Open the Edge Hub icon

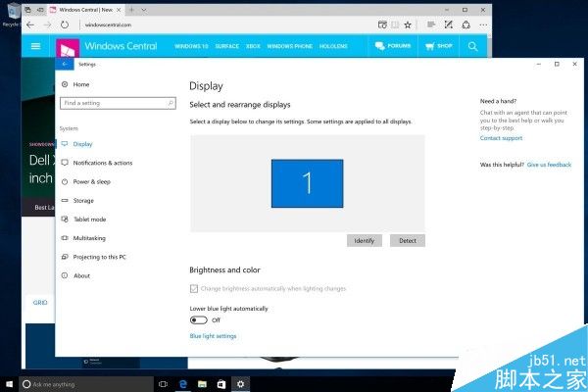point(431,24)
